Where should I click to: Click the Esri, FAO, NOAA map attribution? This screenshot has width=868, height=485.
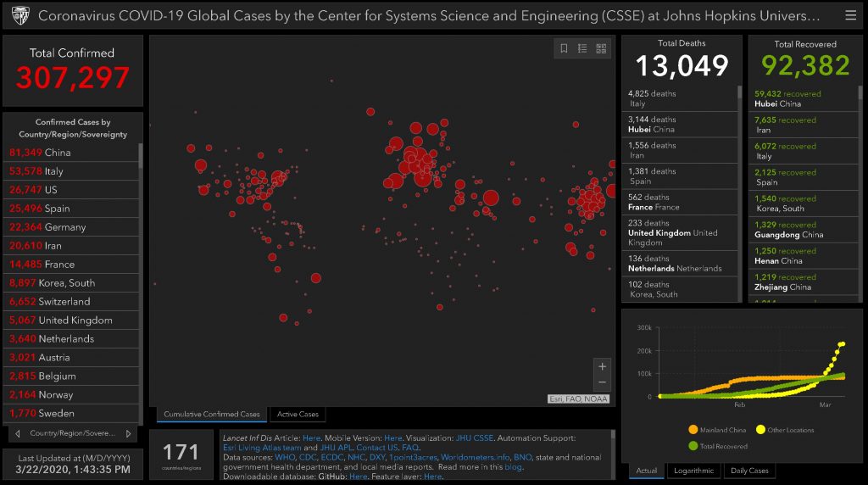click(x=578, y=399)
